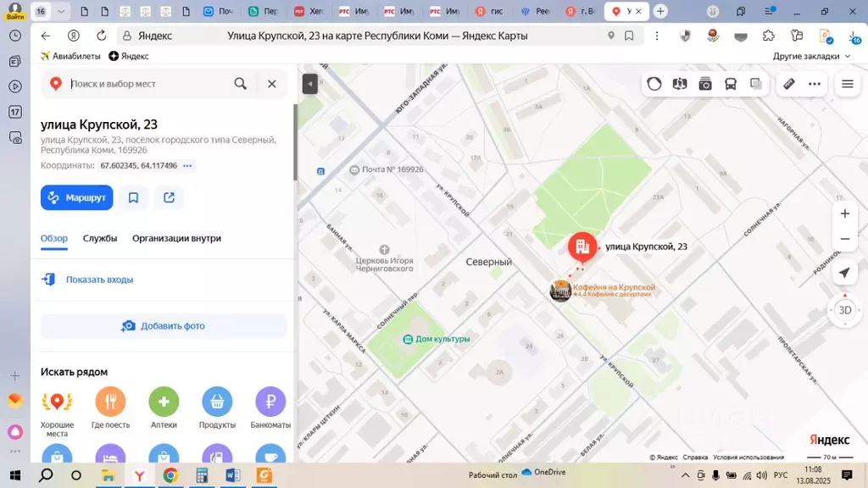The width and height of the screenshot is (868, 488).
Task: Click the share place icon
Action: [x=169, y=197]
